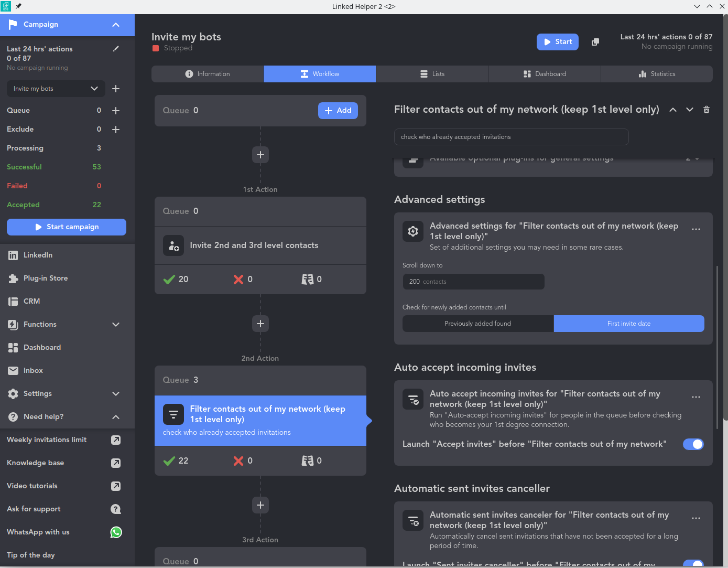Open more options for Automatic sent invites canceler
Image resolution: width=728 pixels, height=568 pixels.
[696, 518]
